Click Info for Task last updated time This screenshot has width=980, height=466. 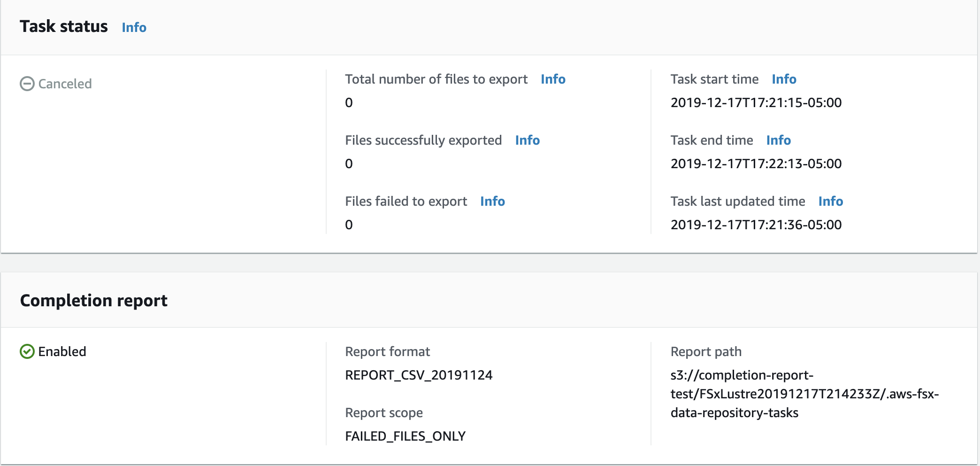point(830,201)
